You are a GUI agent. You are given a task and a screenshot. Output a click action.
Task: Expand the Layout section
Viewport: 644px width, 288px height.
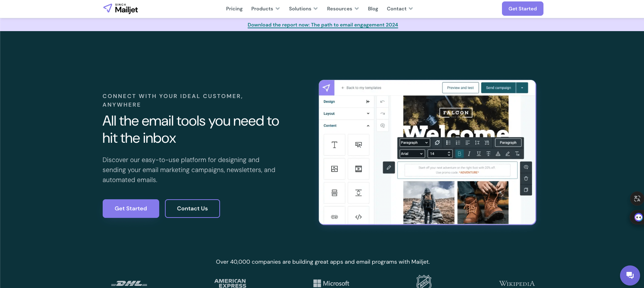(346, 113)
